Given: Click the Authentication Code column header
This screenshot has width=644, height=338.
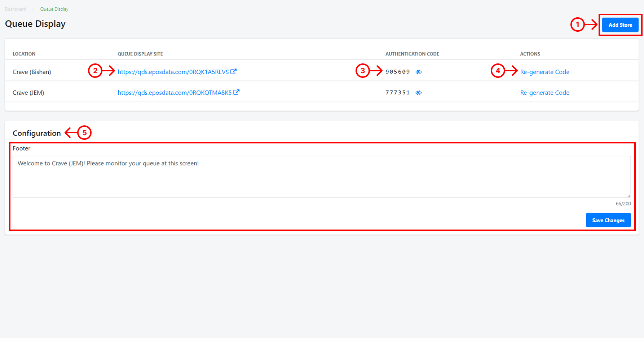Looking at the screenshot, I should (412, 54).
